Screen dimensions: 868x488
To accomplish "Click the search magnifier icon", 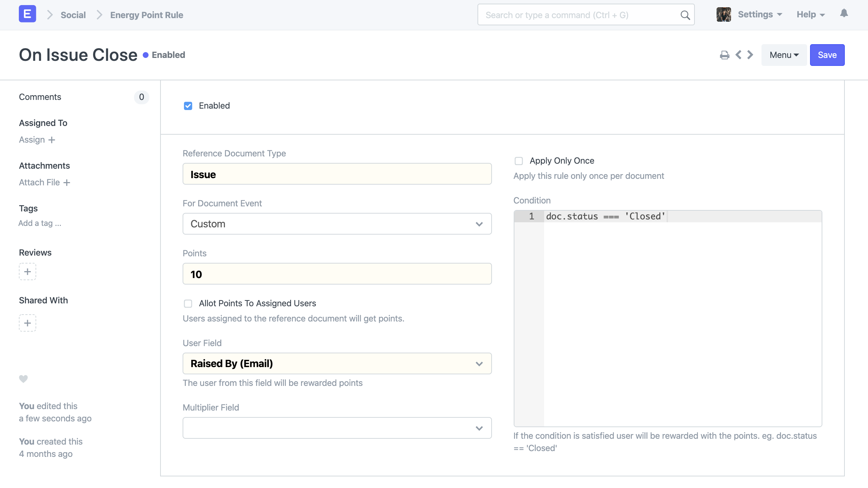I will tap(685, 15).
